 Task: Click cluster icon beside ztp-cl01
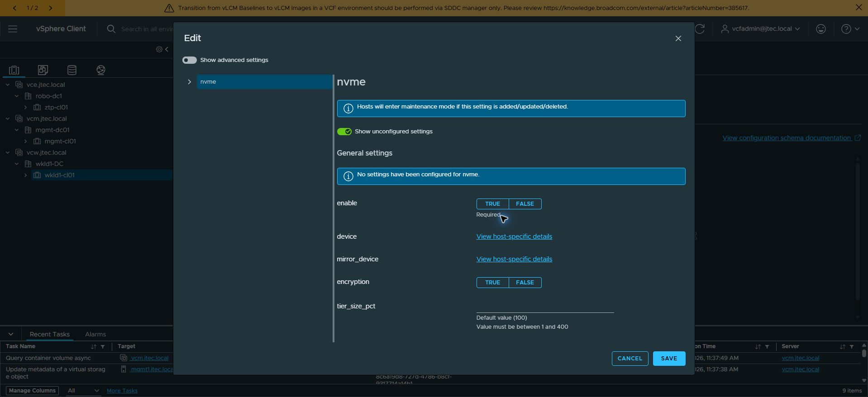tap(37, 107)
